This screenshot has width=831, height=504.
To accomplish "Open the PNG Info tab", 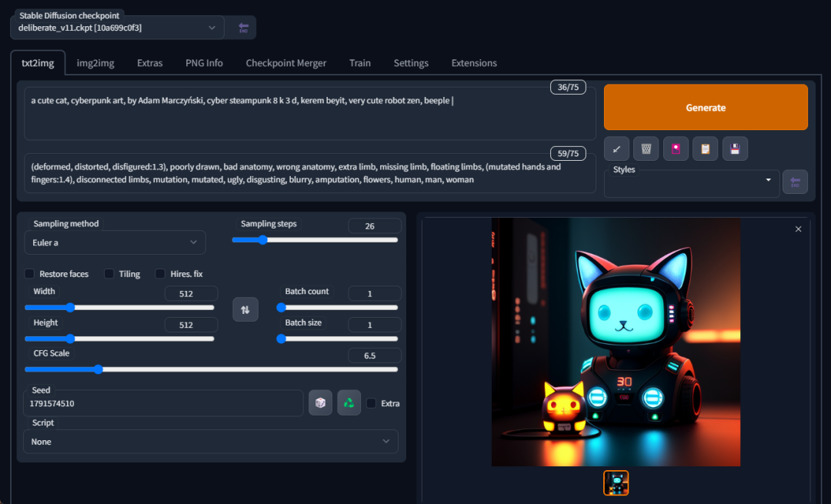I will (204, 63).
